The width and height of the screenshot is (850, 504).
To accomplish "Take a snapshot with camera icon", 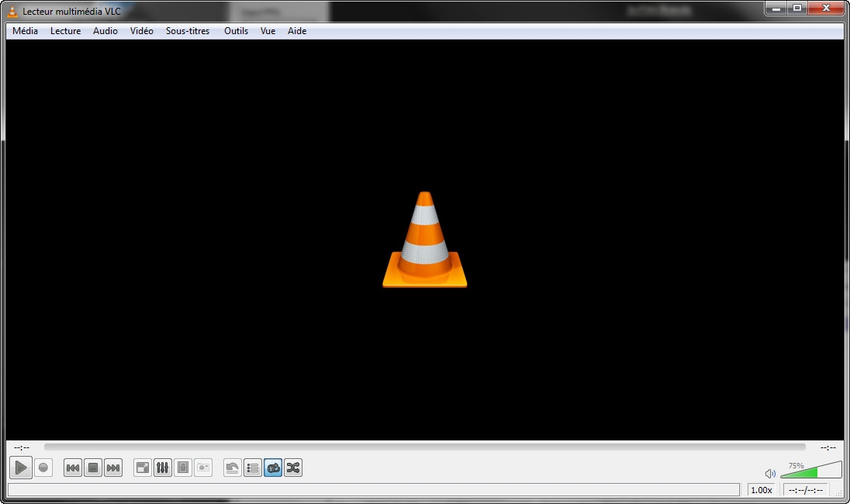I will (202, 468).
